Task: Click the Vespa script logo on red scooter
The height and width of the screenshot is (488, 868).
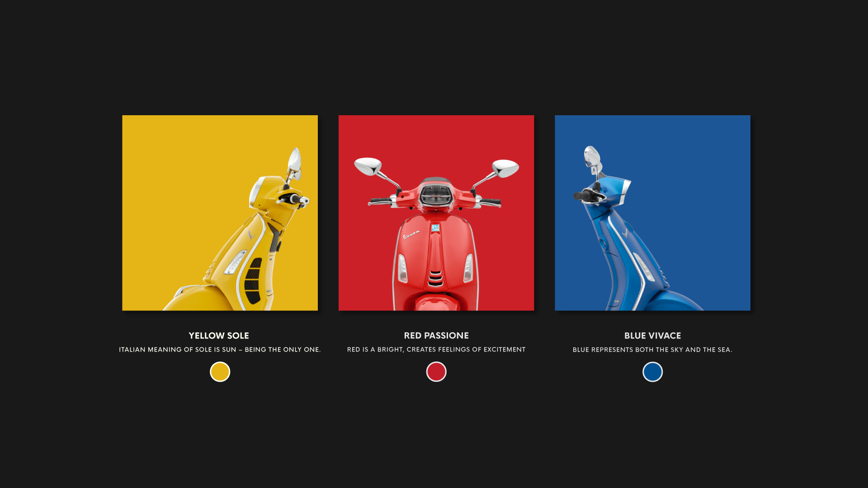Action: (x=411, y=235)
